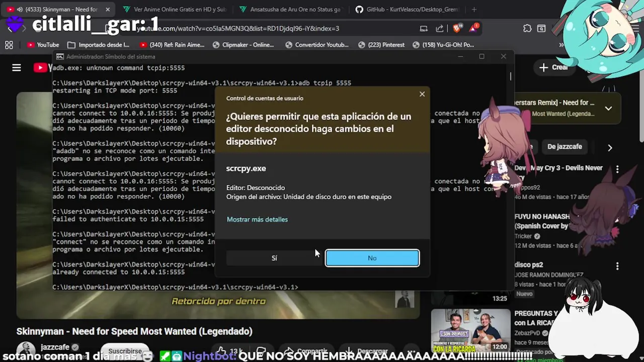Click No in the User Account Control dialog

372,258
